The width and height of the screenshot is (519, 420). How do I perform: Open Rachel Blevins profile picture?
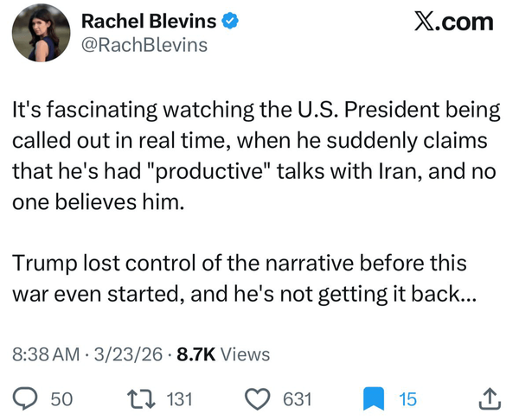(x=42, y=33)
